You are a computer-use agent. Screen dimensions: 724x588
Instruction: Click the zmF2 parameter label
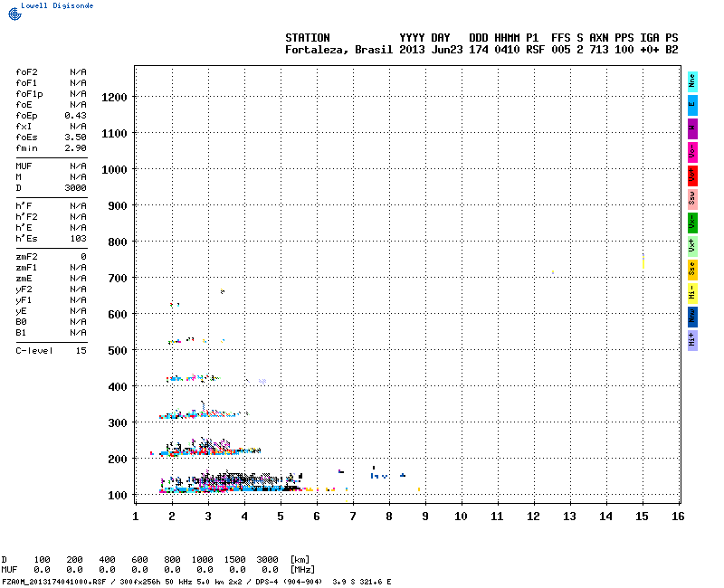coord(27,257)
